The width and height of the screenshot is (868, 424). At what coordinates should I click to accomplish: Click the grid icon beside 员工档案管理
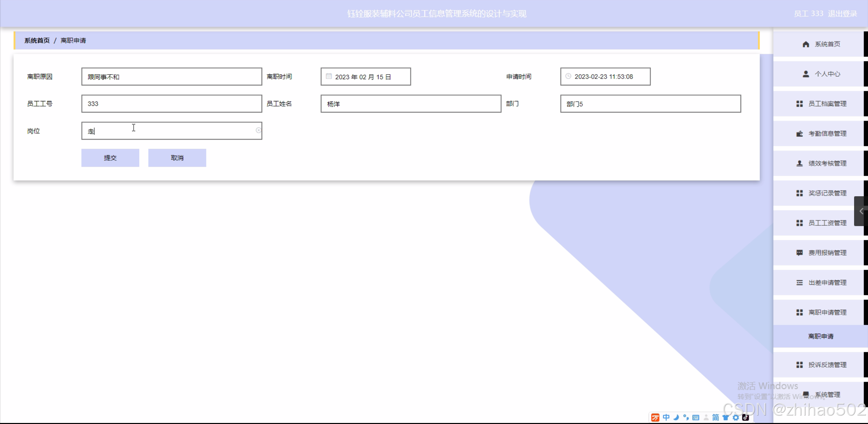click(799, 104)
